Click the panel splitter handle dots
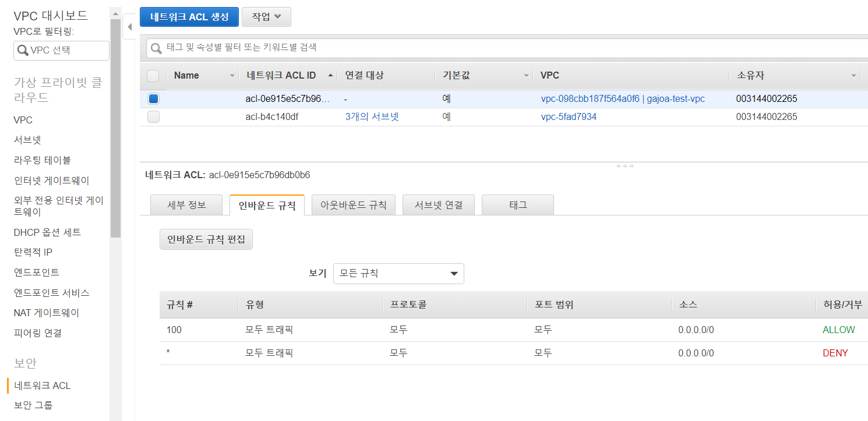 [x=624, y=166]
